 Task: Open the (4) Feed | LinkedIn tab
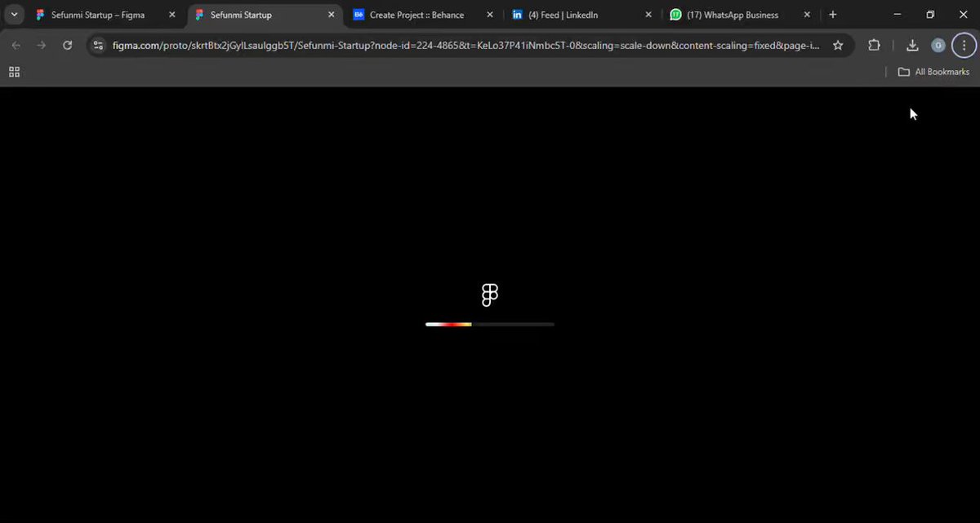[x=582, y=15]
